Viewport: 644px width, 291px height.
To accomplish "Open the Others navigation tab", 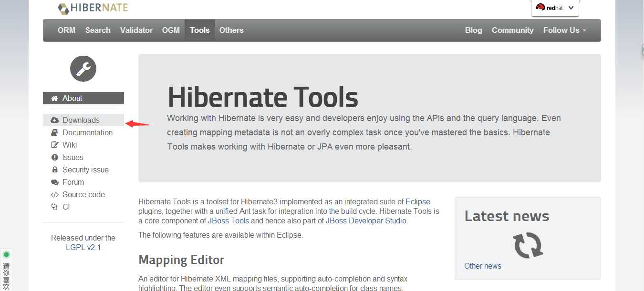I will 231,30.
